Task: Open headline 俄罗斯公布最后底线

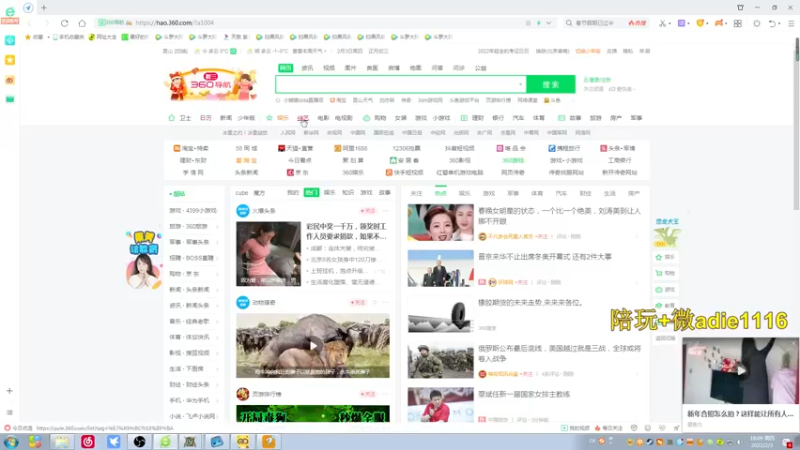Action: click(x=559, y=354)
